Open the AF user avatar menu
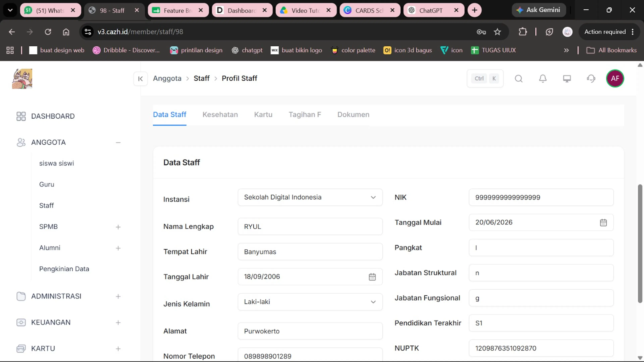The height and width of the screenshot is (362, 644). [x=615, y=78]
